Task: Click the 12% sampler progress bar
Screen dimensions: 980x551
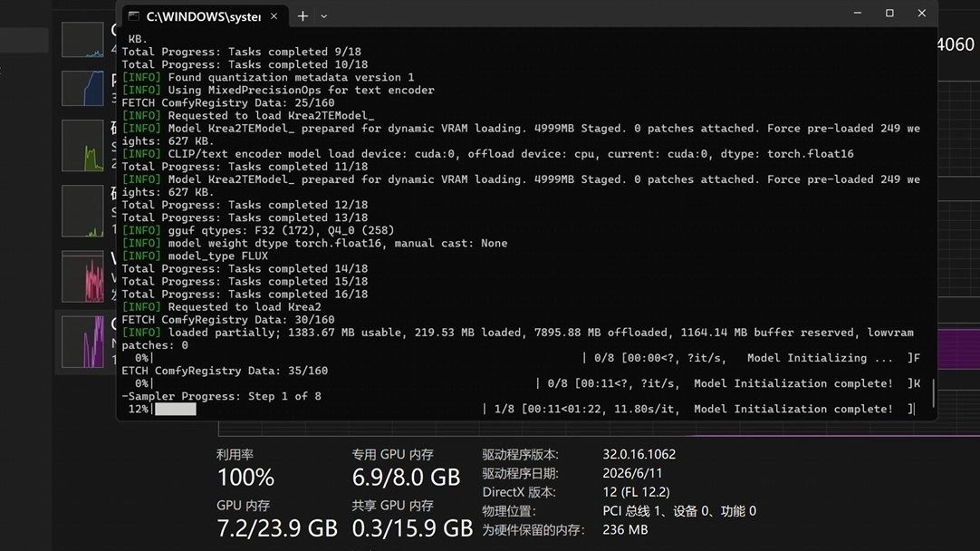Action: pyautogui.click(x=176, y=409)
